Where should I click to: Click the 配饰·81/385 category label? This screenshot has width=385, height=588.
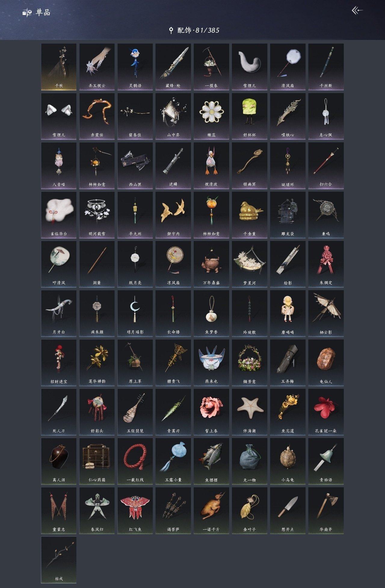198,30
